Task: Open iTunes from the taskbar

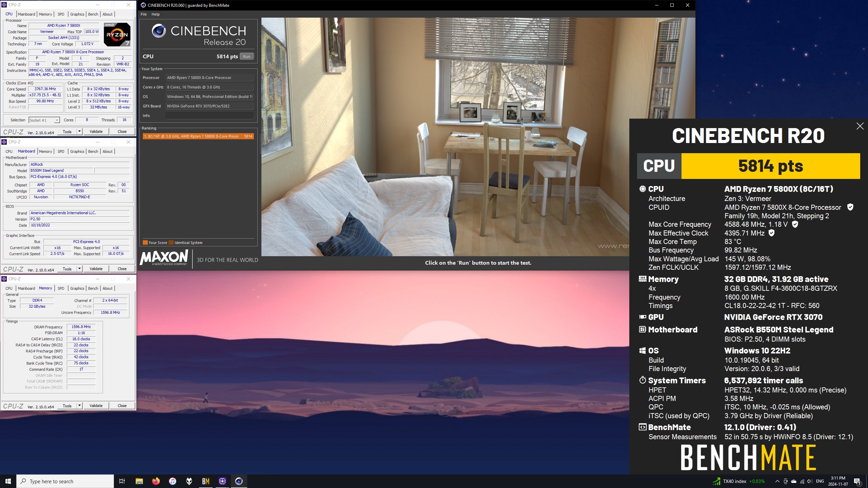Action: (x=172, y=481)
